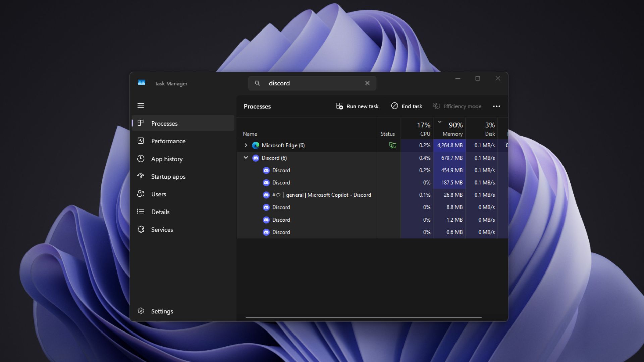Open the hamburger navigation menu
This screenshot has width=644, height=362.
coord(141,105)
